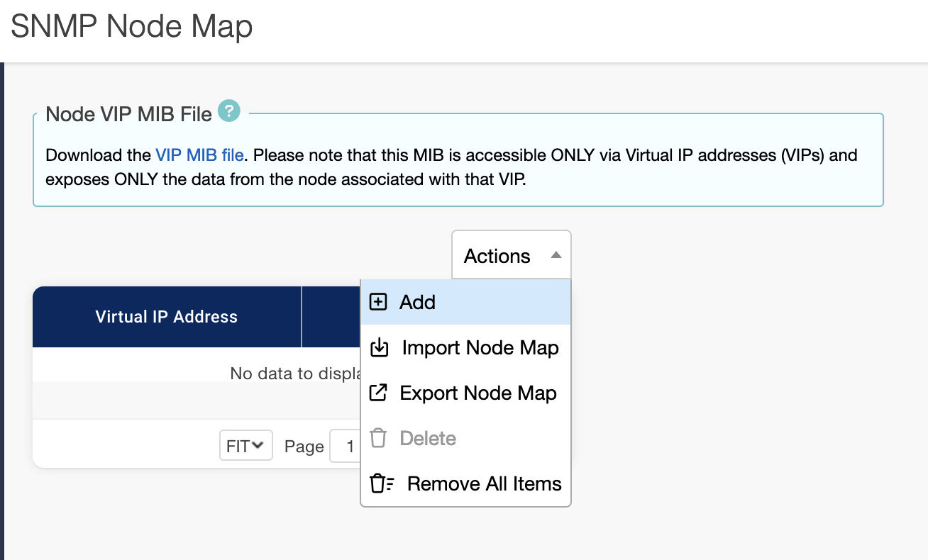This screenshot has width=928, height=560.
Task: Open the FIT page size dropdown
Action: coord(245,447)
